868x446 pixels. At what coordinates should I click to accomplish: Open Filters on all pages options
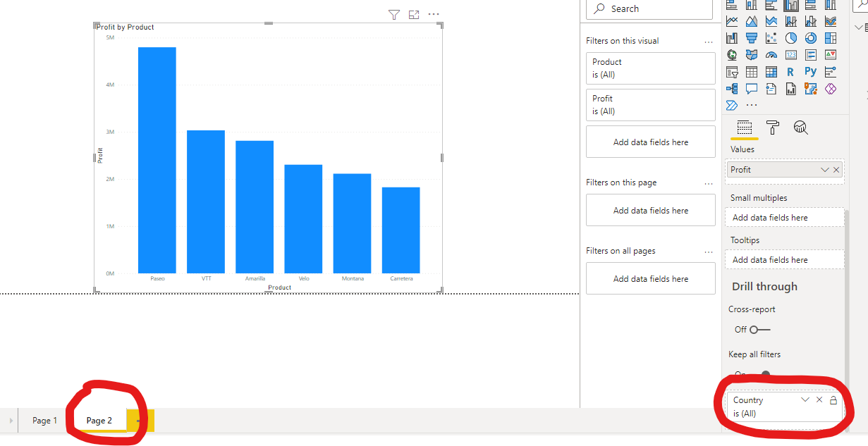point(709,252)
